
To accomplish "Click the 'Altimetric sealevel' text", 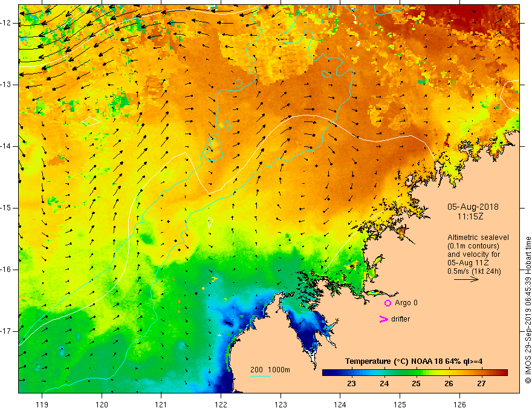I will 478,238.
